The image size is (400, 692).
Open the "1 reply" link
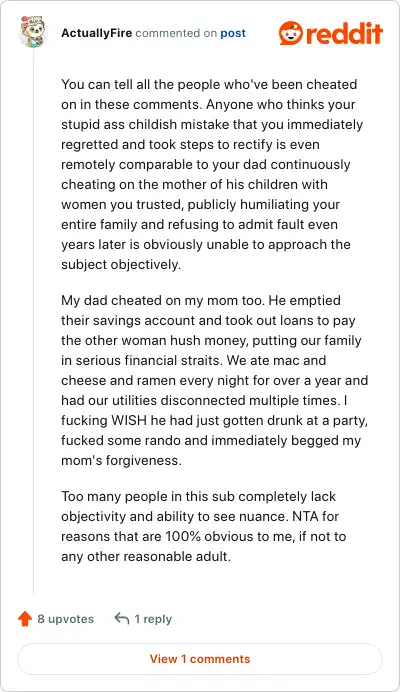pyautogui.click(x=153, y=619)
